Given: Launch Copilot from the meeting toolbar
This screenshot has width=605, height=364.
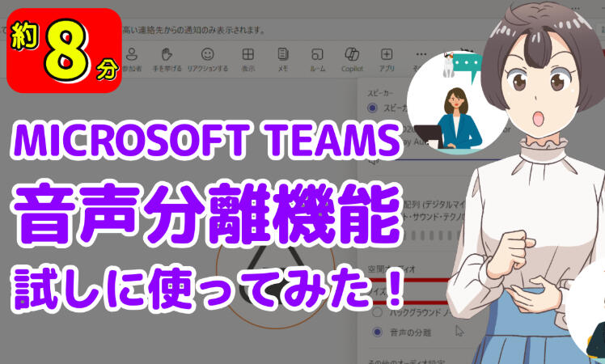Looking at the screenshot, I should [x=352, y=55].
